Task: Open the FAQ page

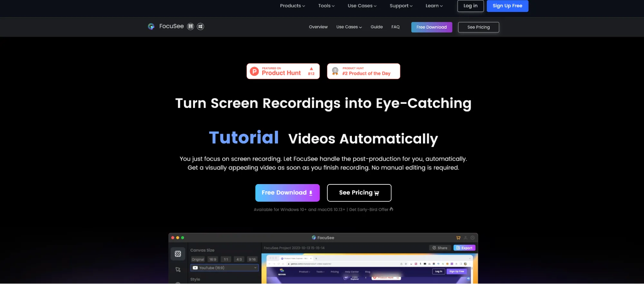Action: click(x=395, y=27)
